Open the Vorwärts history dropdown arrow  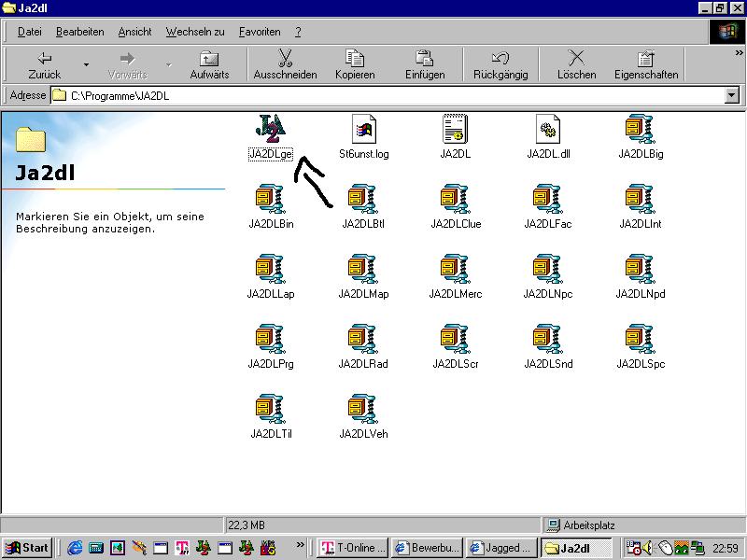pyautogui.click(x=169, y=64)
